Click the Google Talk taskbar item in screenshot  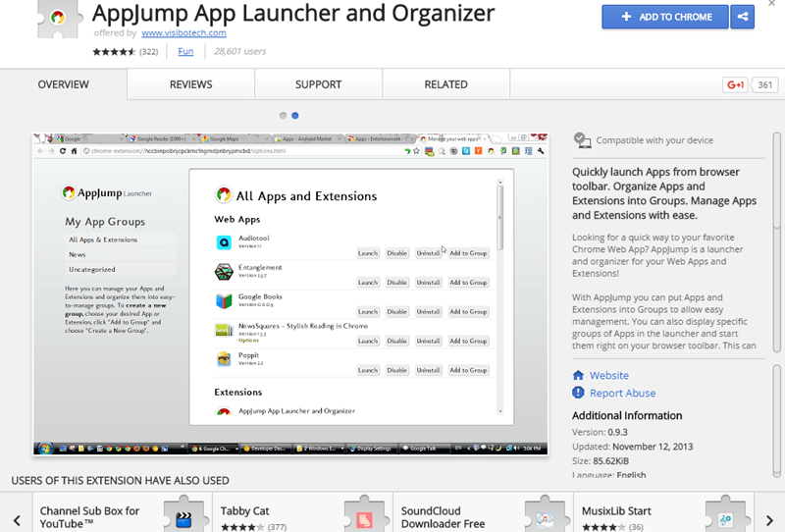point(424,449)
